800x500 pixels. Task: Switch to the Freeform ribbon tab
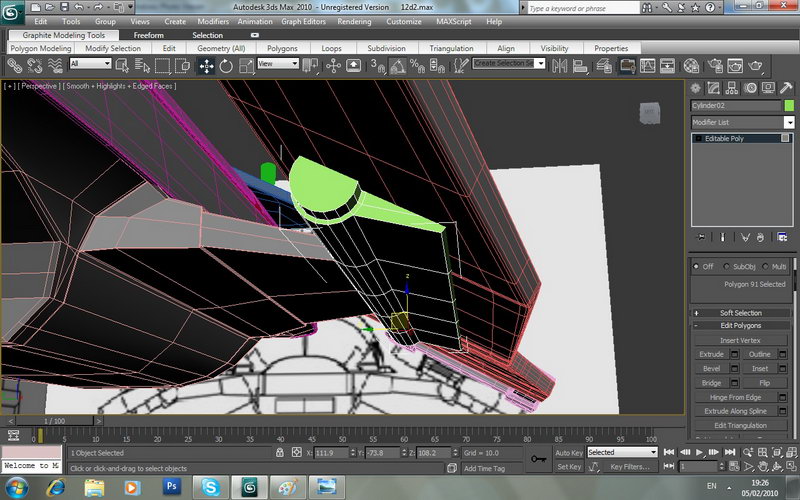coord(148,35)
